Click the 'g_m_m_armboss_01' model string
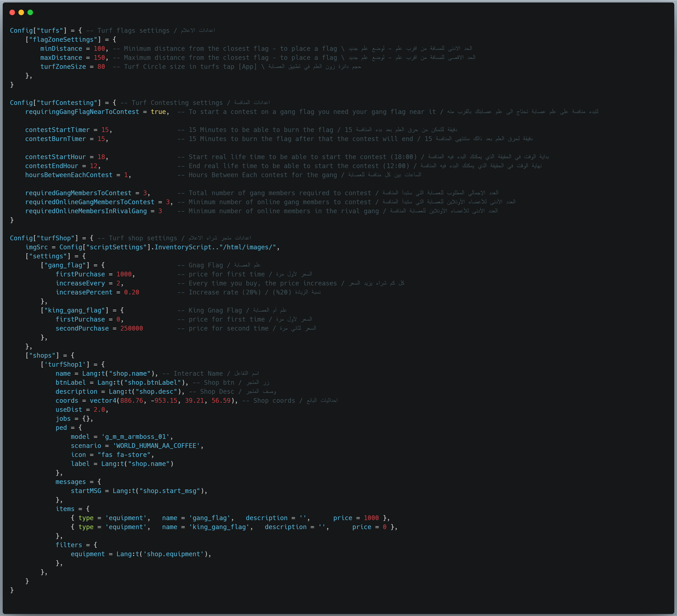Screen dimensions: 677x616 click(x=135, y=437)
